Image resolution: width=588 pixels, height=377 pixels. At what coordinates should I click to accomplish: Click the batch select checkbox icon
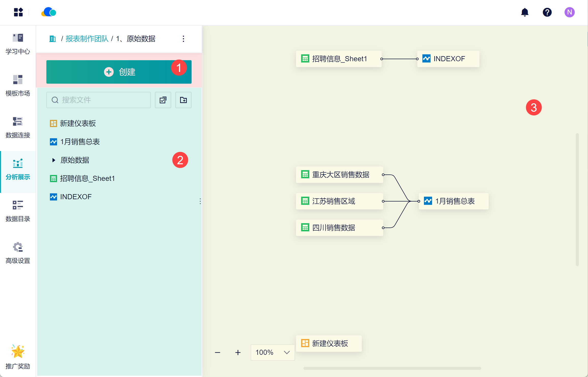[x=163, y=100]
